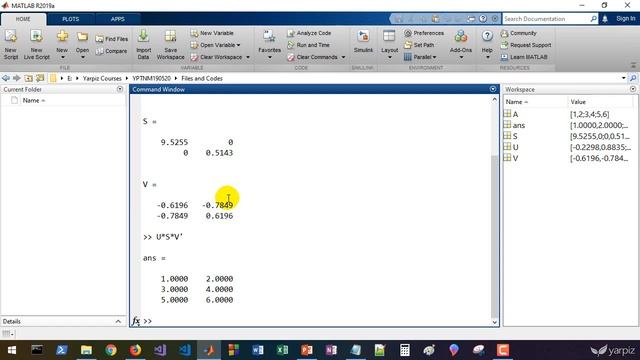Viewport: 640px width, 360px height.
Task: Click Sign In
Action: tap(625, 19)
